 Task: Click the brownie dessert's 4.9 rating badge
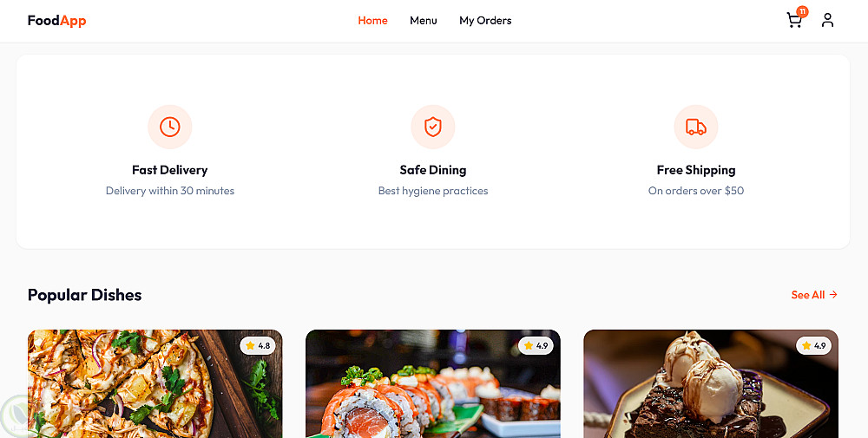[814, 346]
